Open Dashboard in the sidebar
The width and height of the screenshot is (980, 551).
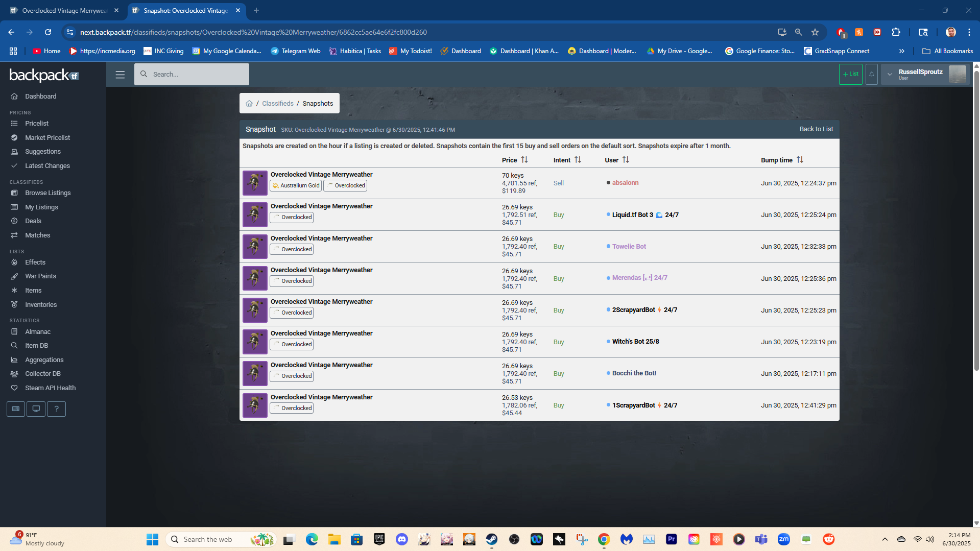pos(41,97)
